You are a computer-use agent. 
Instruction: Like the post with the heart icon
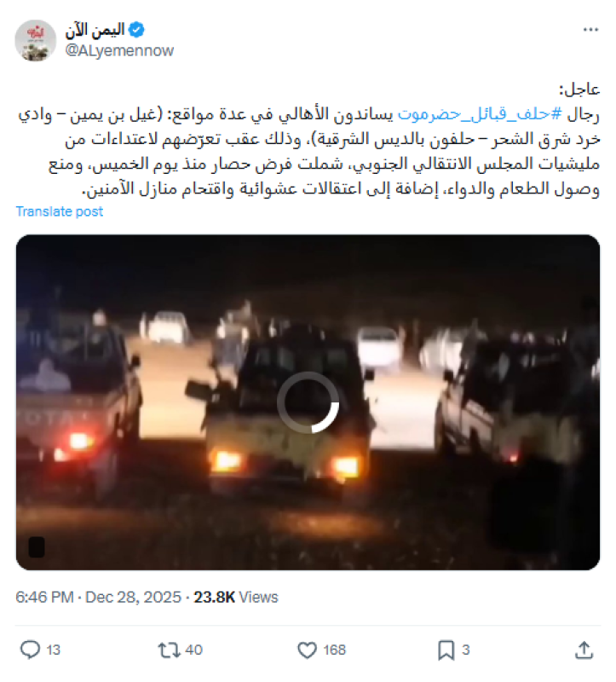(x=307, y=650)
